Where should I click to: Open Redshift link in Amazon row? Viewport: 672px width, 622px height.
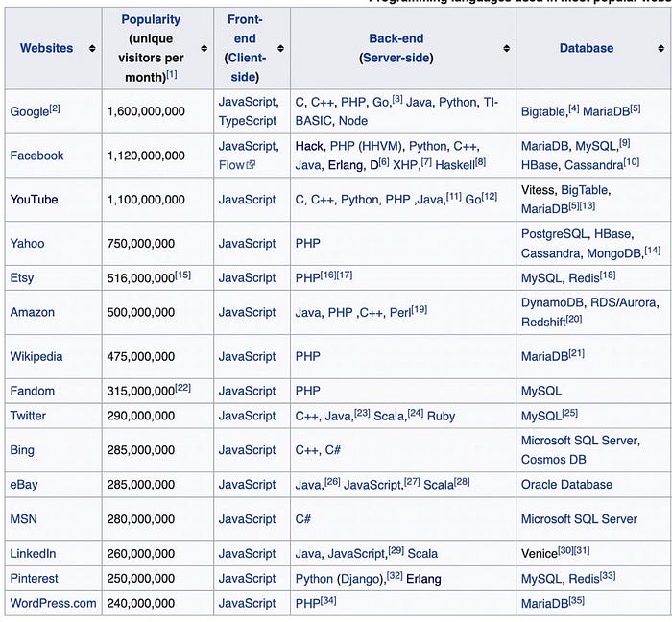point(543,323)
